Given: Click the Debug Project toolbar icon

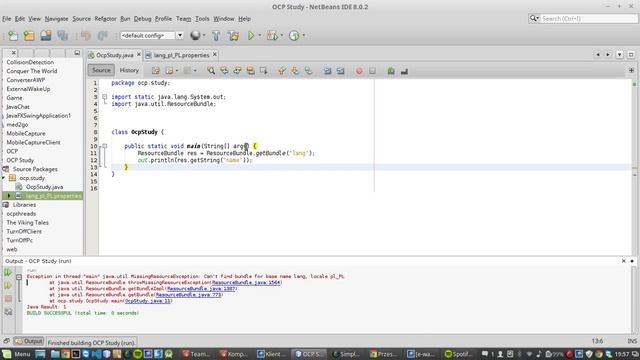Looking at the screenshot, I should tap(272, 36).
